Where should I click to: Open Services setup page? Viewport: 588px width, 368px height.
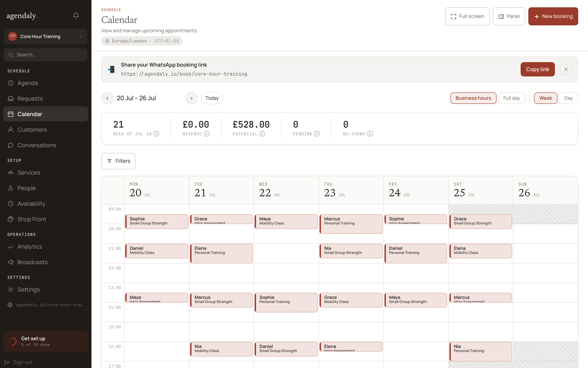point(46,173)
